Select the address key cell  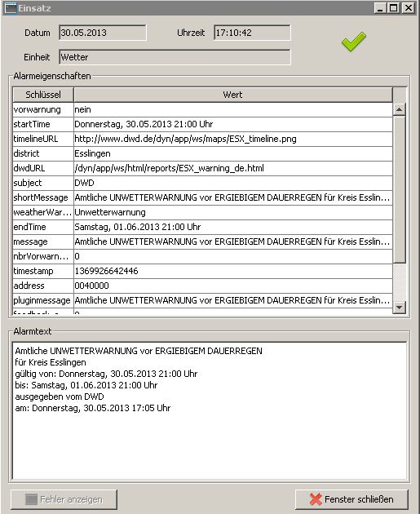pos(43,286)
